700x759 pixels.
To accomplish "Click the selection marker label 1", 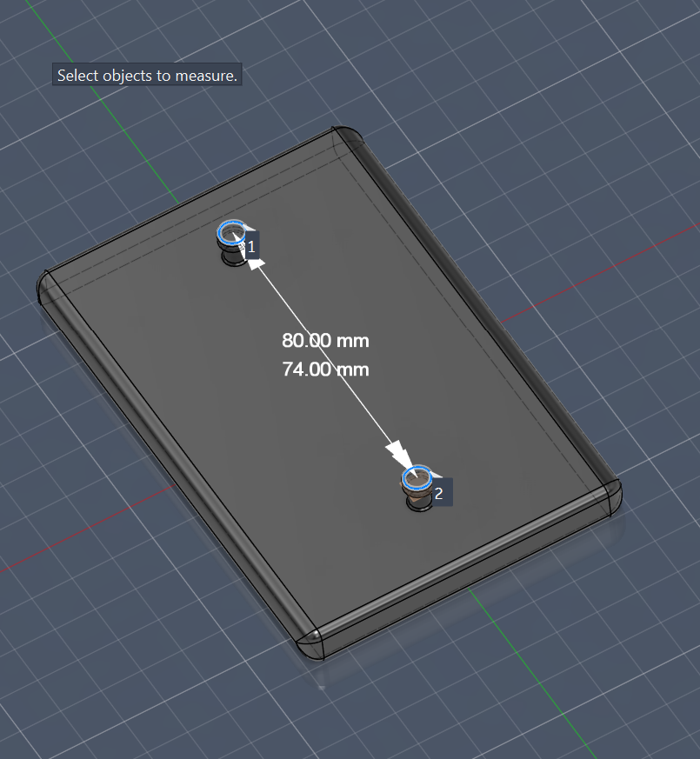I will point(251,247).
